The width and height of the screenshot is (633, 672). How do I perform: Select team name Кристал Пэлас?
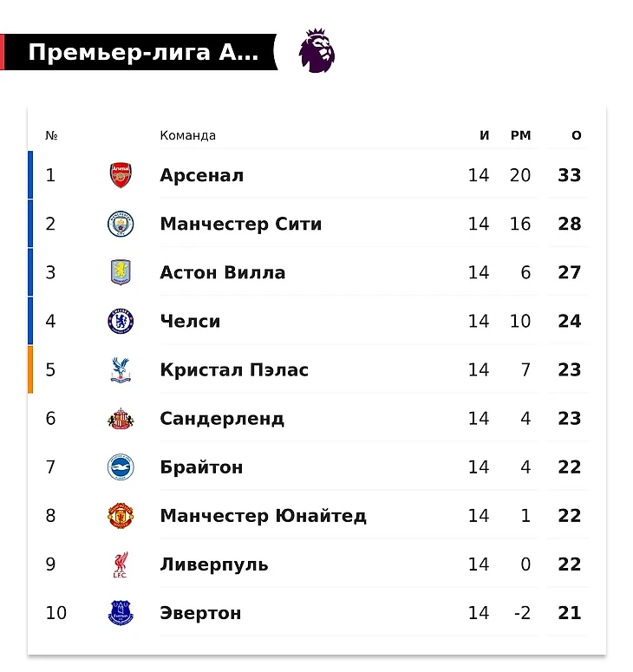[234, 370]
